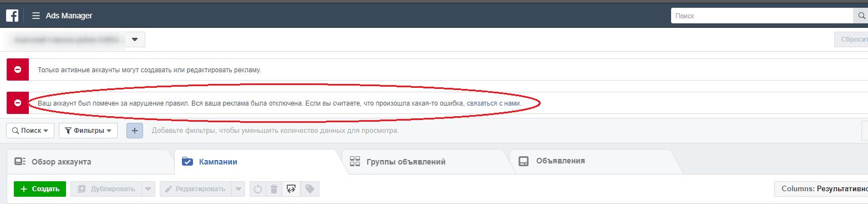Screen dimensions: 868x204
Task: Click 'Ваш аккаунт был помечен' warning message
Action: [280, 103]
